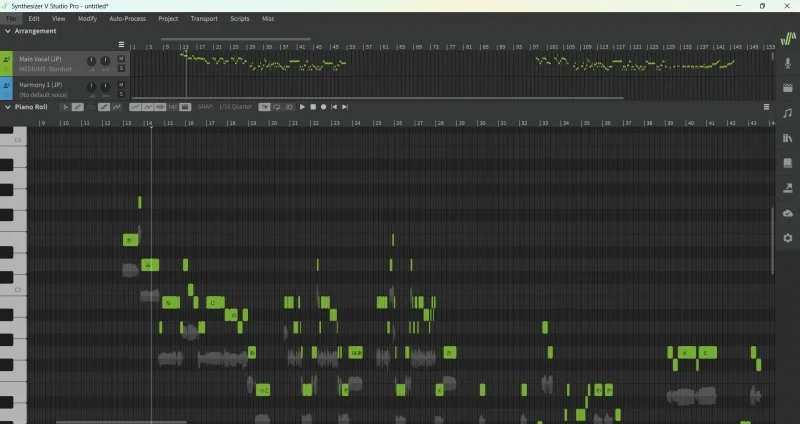Mute the Harmony 1 (JP) track
Screen dimensions: 800x424
(121, 84)
